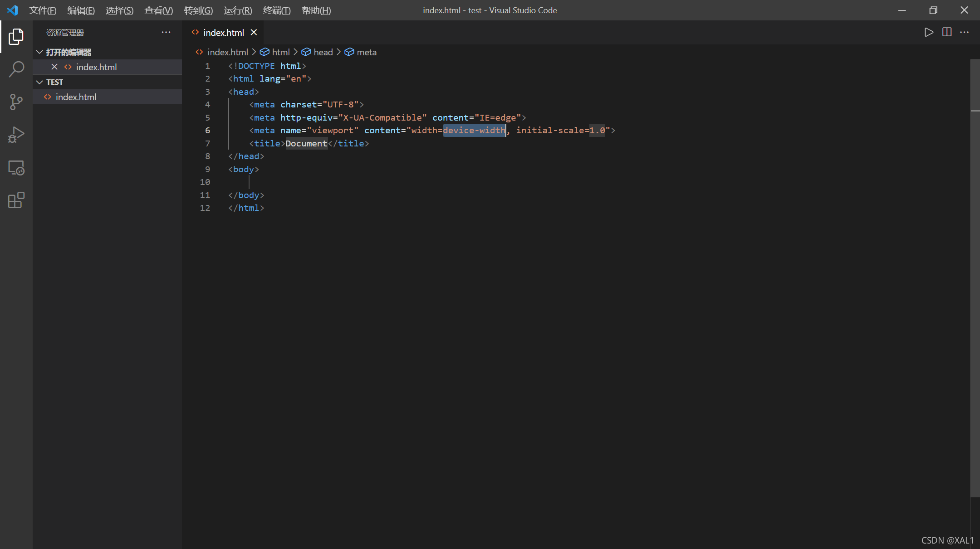This screenshot has width=980, height=549.
Task: Open the Extensions view icon
Action: click(x=16, y=200)
